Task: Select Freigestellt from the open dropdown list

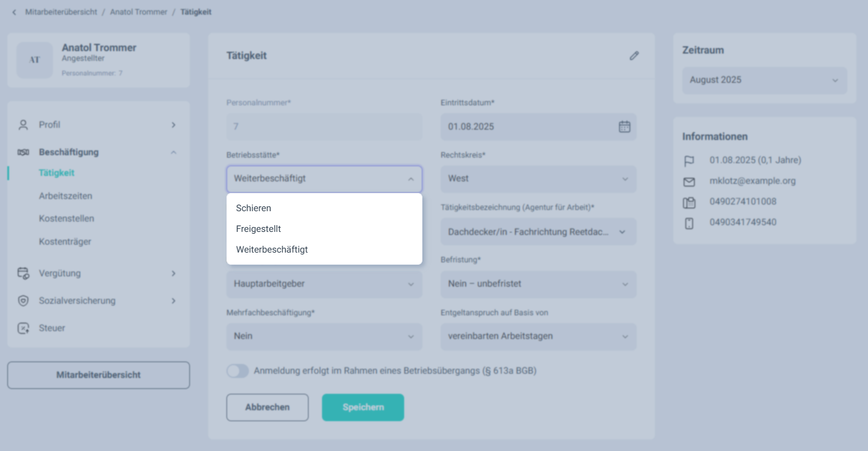Action: [x=259, y=229]
